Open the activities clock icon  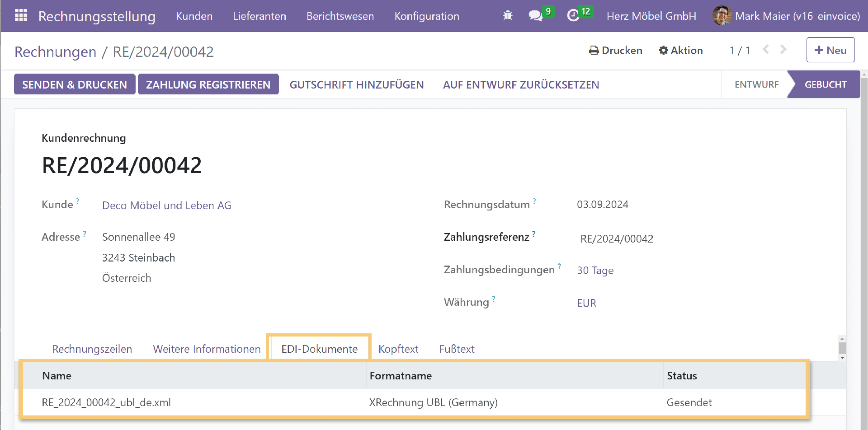tap(573, 16)
